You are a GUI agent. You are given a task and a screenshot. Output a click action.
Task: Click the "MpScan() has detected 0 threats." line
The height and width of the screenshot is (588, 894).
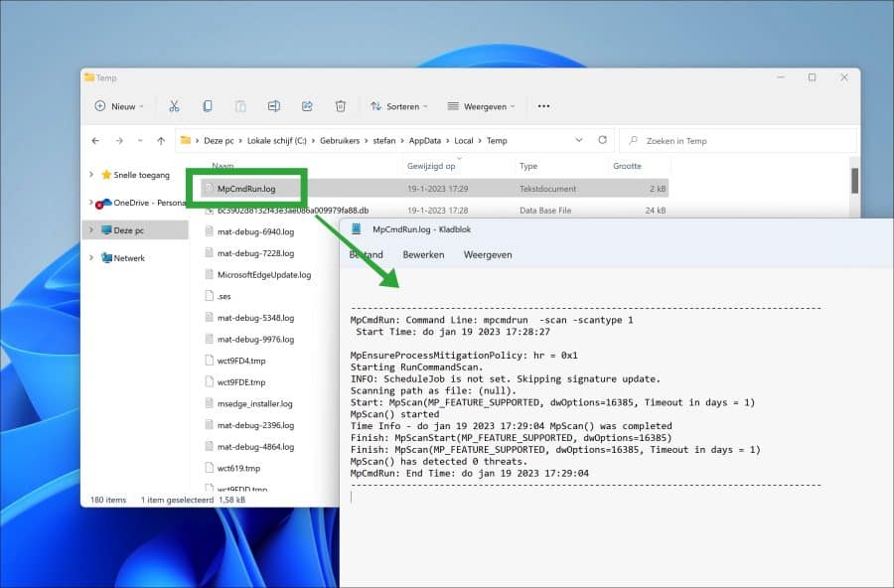tap(439, 462)
